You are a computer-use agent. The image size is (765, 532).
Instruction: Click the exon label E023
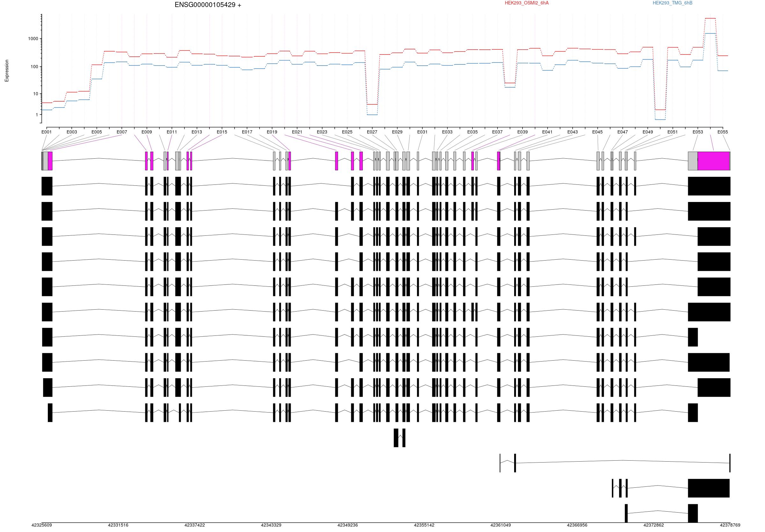tap(322, 132)
